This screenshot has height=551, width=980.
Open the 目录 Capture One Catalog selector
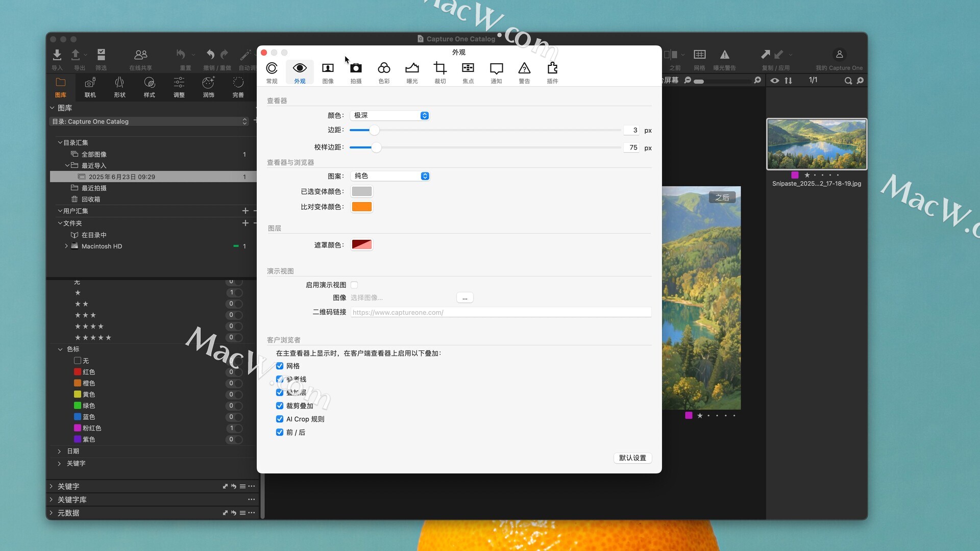150,121
